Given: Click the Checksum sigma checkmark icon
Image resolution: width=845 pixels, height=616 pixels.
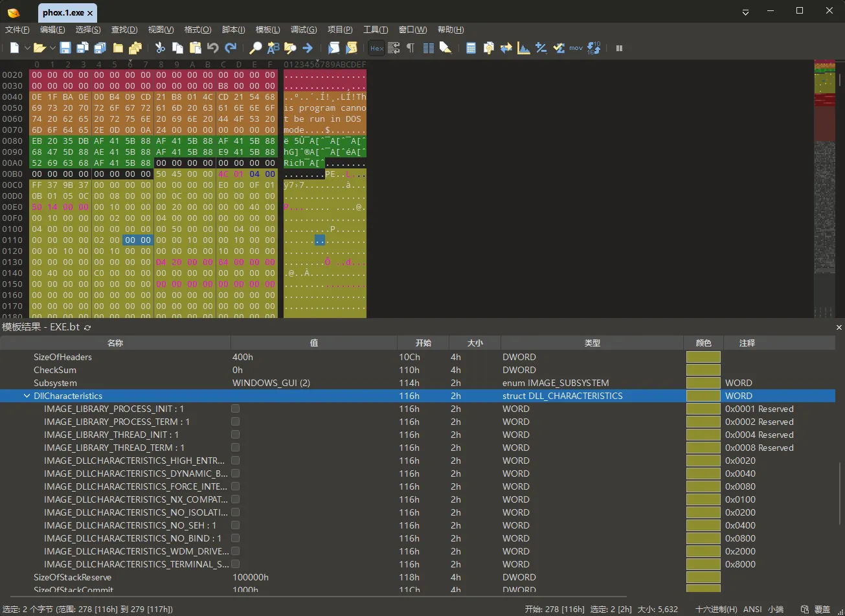Looking at the screenshot, I should pyautogui.click(x=559, y=48).
